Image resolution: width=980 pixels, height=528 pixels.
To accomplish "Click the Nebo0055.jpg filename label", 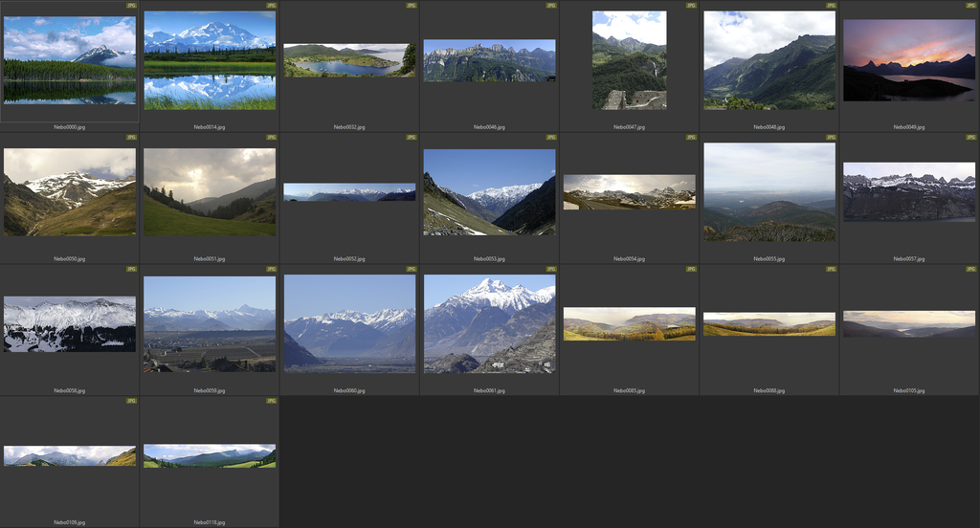I will pos(768,258).
